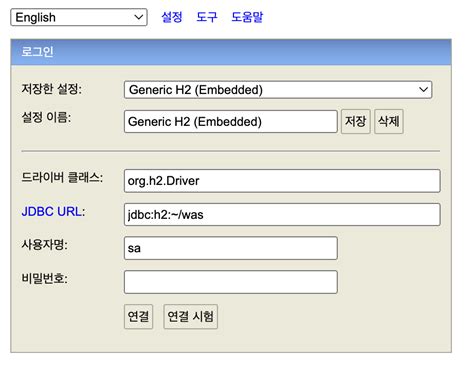Follow the JDBC URL link label

click(53, 212)
